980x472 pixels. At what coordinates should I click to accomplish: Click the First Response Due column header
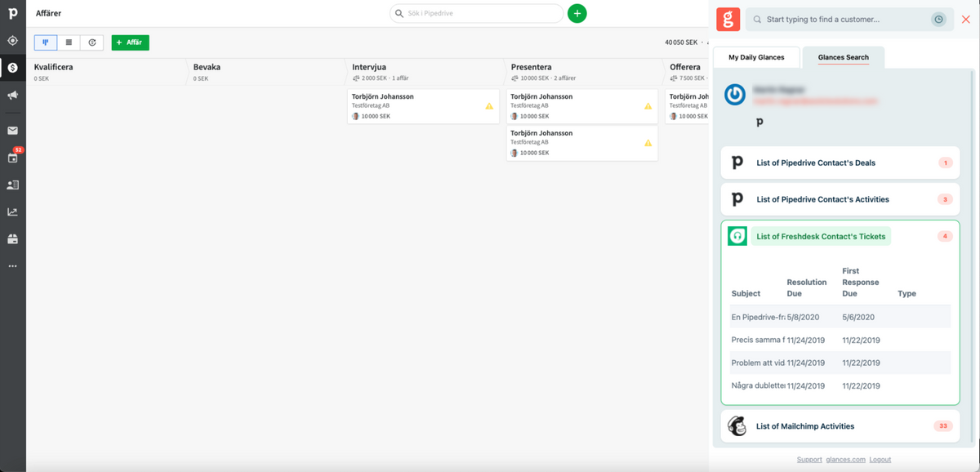tap(861, 282)
